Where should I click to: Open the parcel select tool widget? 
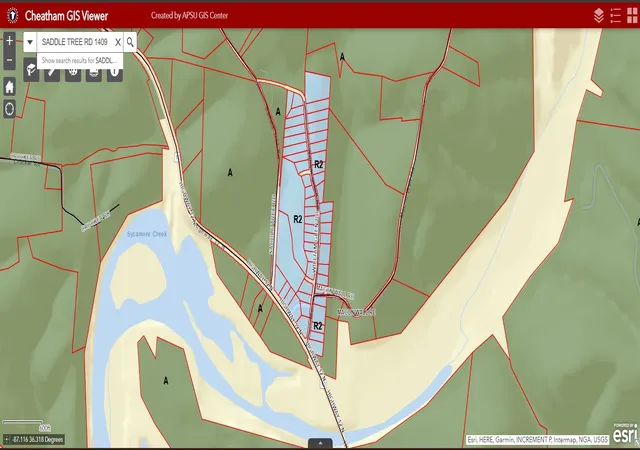(31, 72)
